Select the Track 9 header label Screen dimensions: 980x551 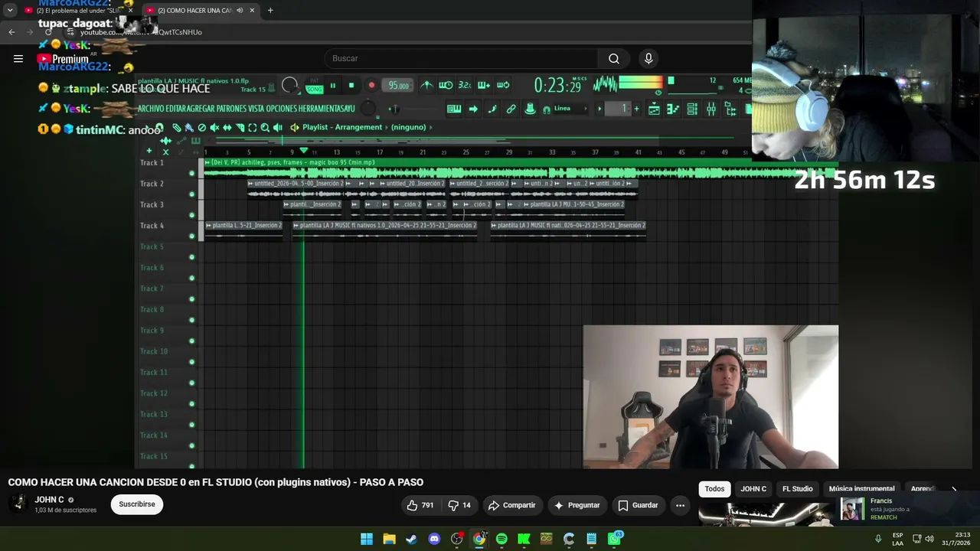(152, 331)
